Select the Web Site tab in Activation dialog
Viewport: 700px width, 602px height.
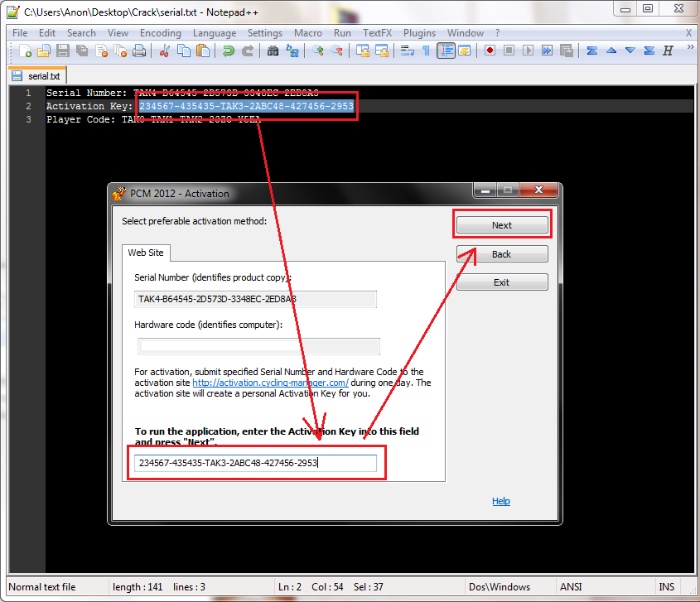146,253
